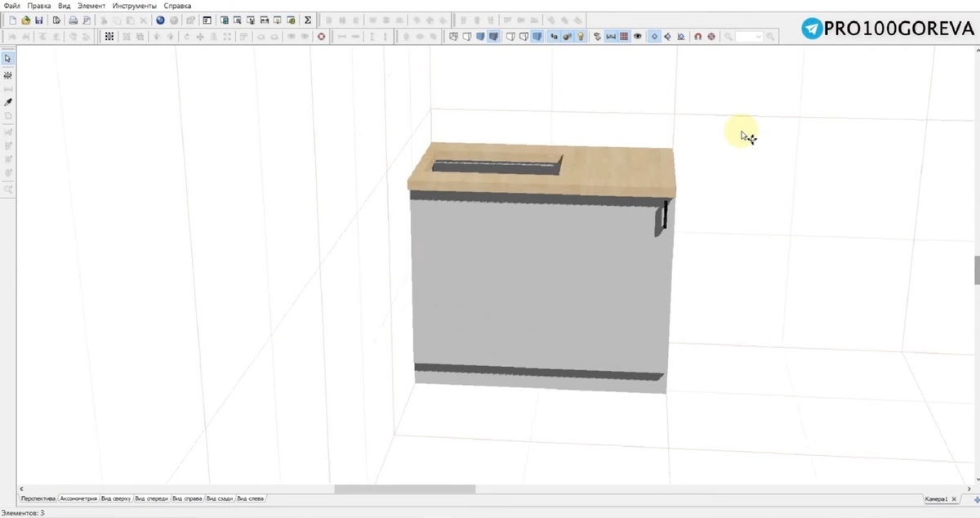Click the red magnet snap icon
The image size is (980, 518).
click(x=697, y=36)
